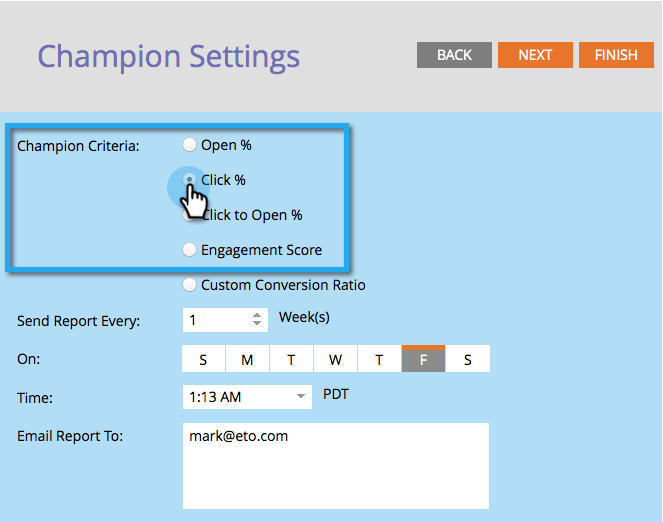Select Custom Conversion Ratio option

pyautogui.click(x=189, y=285)
